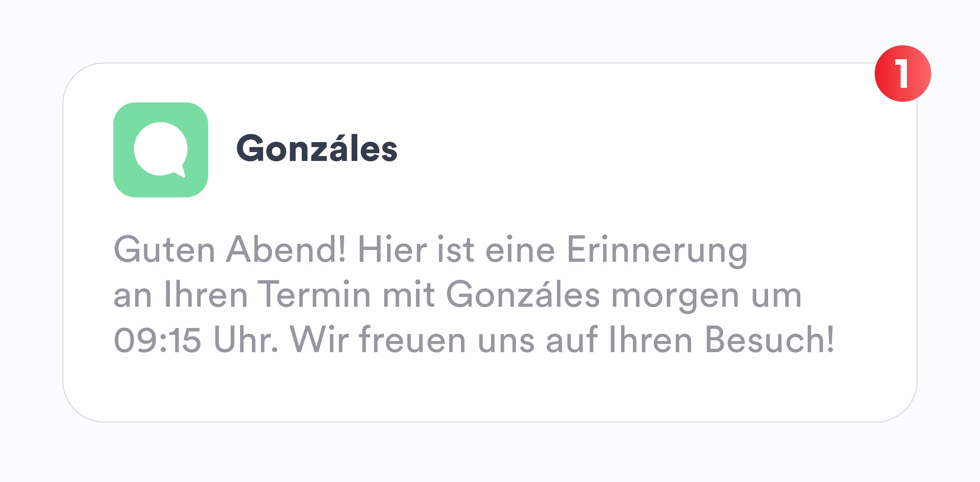Click the red unread badge showing 1

coord(902,74)
